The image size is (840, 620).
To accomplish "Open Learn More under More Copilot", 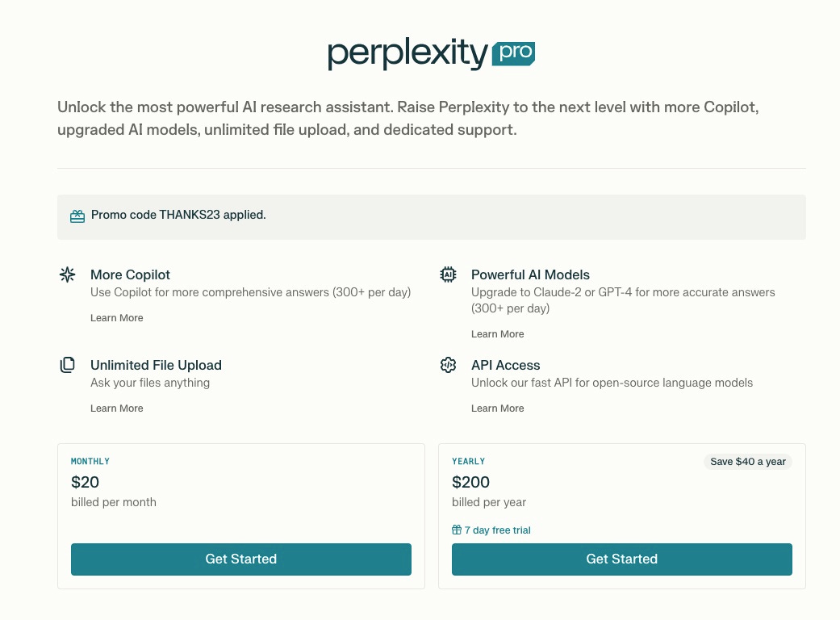I will tap(116, 318).
